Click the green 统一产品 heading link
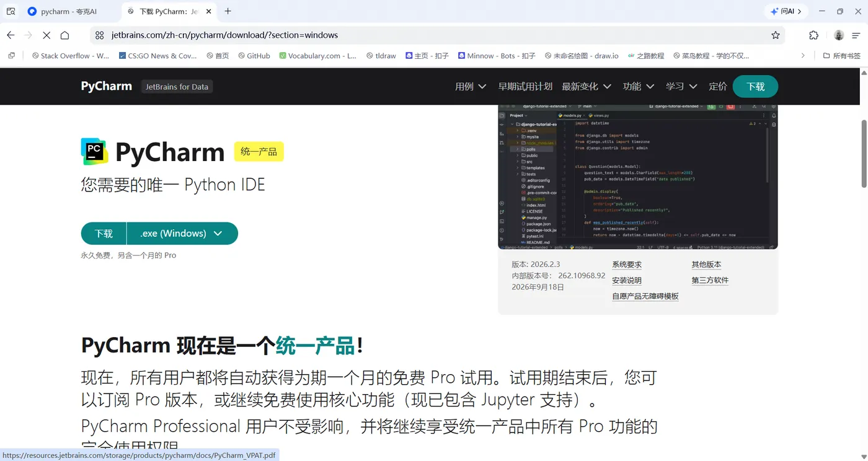Screen dimensions: 868x461 click(x=315, y=345)
